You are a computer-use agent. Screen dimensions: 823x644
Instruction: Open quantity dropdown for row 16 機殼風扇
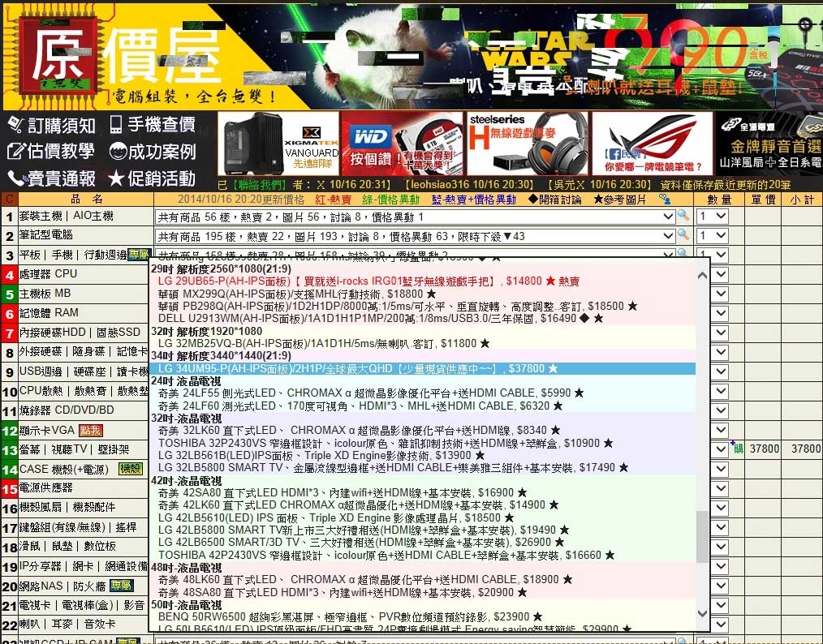pyautogui.click(x=720, y=508)
